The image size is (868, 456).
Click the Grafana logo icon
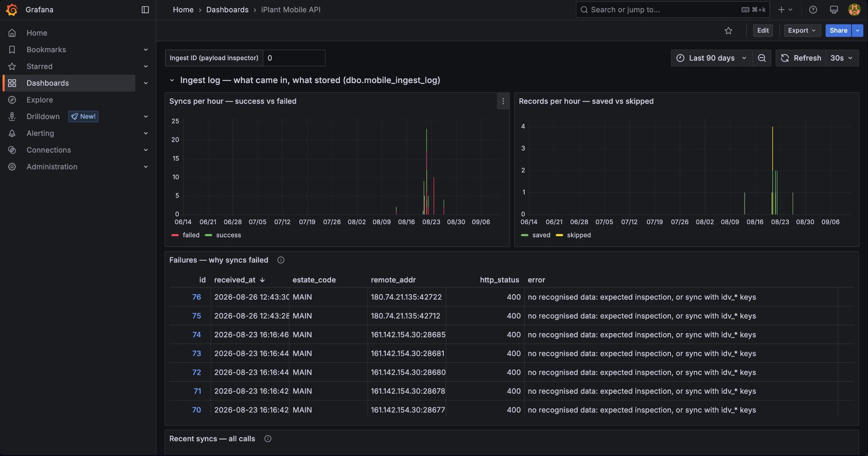pyautogui.click(x=12, y=10)
